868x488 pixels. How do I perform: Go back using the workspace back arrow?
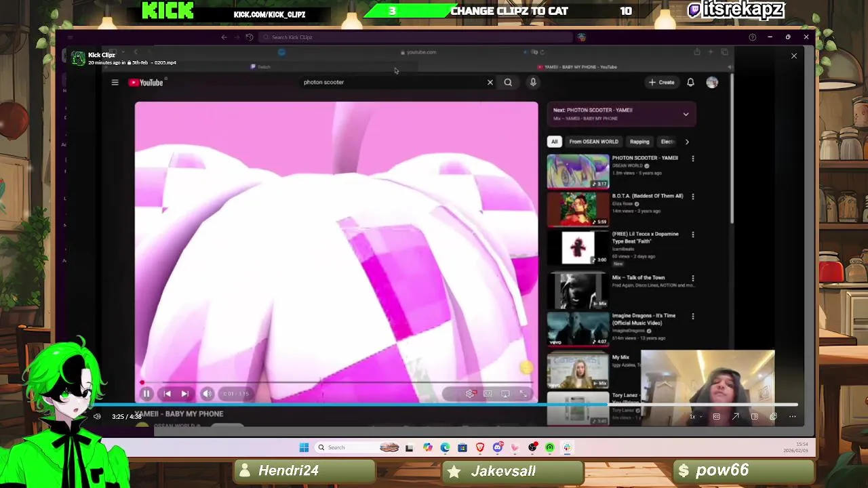[224, 37]
